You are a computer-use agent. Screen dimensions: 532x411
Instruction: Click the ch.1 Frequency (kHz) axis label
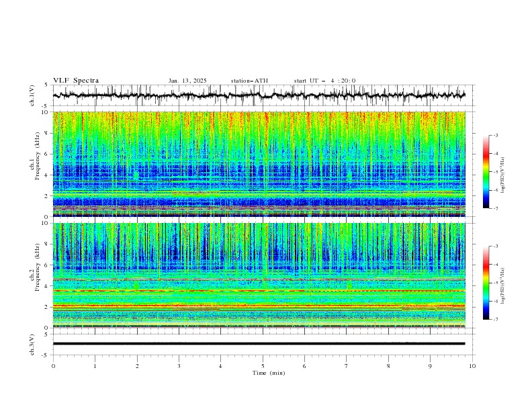tap(37, 156)
